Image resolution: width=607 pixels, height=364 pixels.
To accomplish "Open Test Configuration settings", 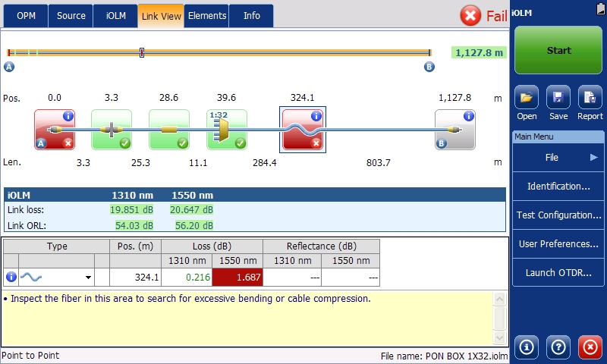I will [558, 215].
